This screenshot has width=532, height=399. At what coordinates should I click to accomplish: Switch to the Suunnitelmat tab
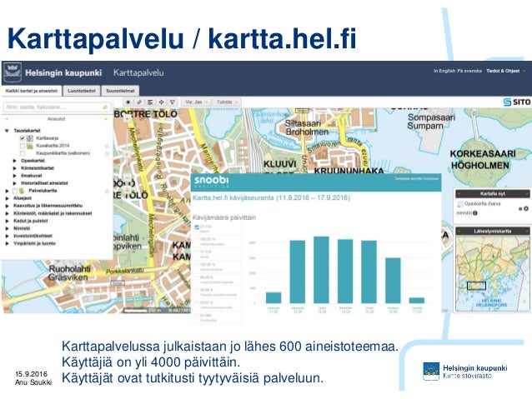click(x=120, y=91)
